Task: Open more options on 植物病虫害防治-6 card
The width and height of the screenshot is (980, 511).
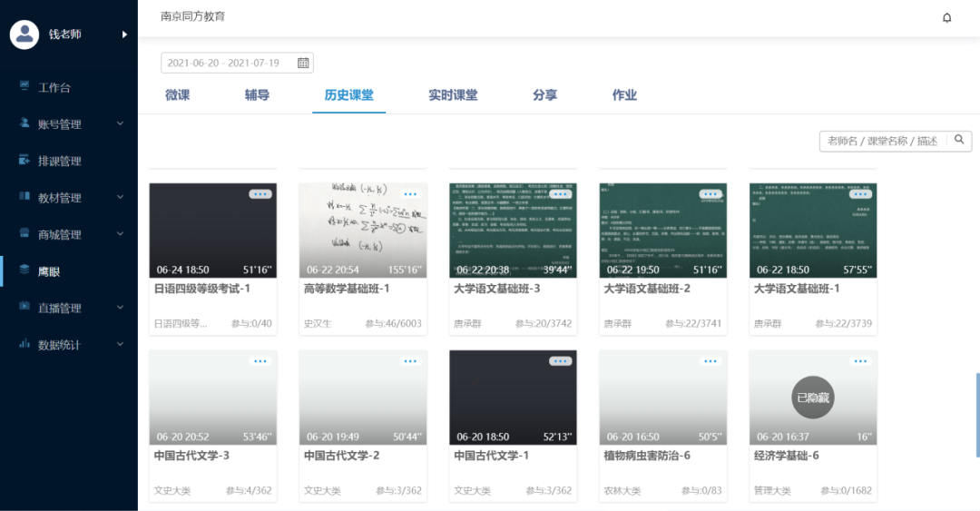Action: coord(710,361)
